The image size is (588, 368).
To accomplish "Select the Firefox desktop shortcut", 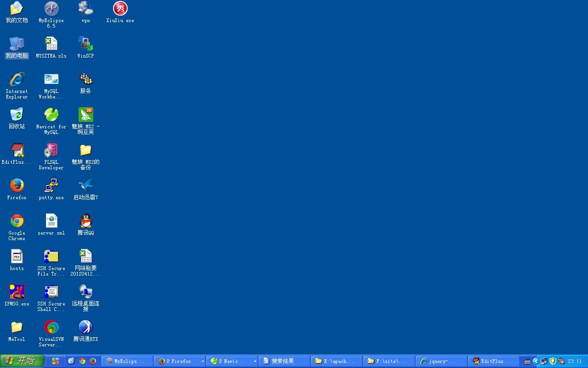I will point(17,190).
